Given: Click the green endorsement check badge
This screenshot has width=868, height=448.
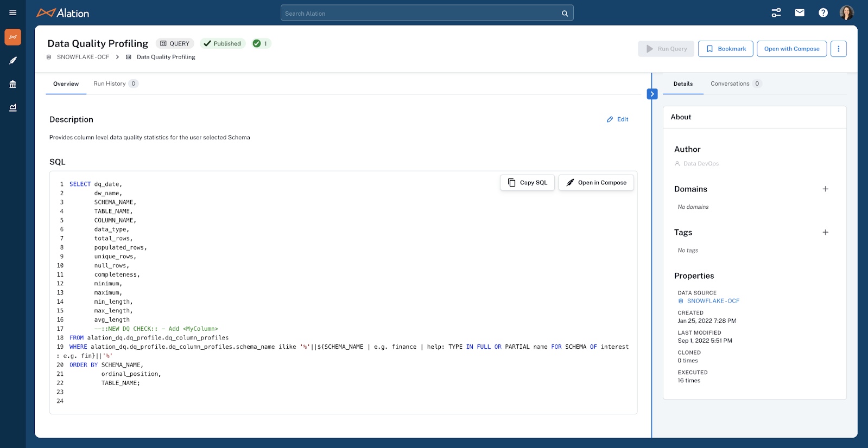Looking at the screenshot, I should coord(261,43).
